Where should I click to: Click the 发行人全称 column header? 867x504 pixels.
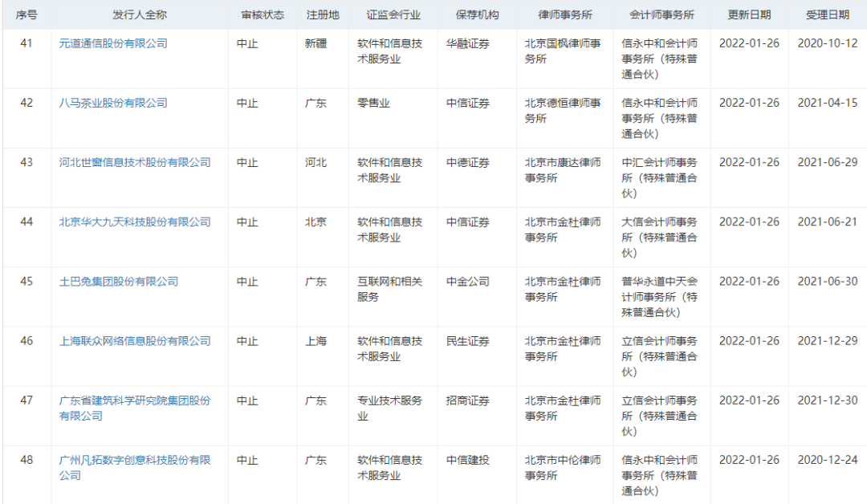pyautogui.click(x=140, y=15)
